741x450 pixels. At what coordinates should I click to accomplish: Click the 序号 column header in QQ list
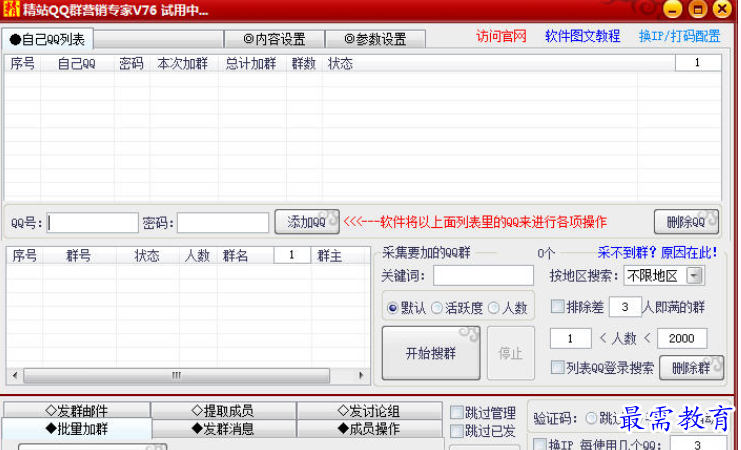pos(23,63)
